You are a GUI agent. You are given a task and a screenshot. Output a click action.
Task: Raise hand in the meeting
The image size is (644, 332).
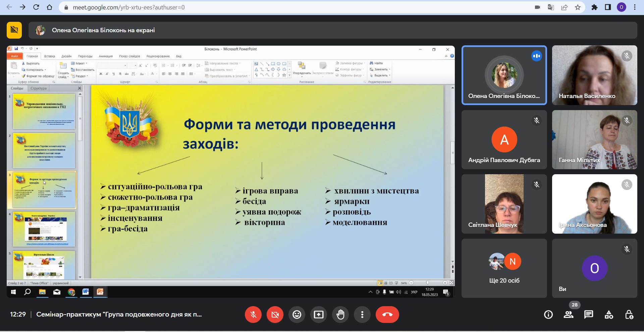[x=340, y=315]
